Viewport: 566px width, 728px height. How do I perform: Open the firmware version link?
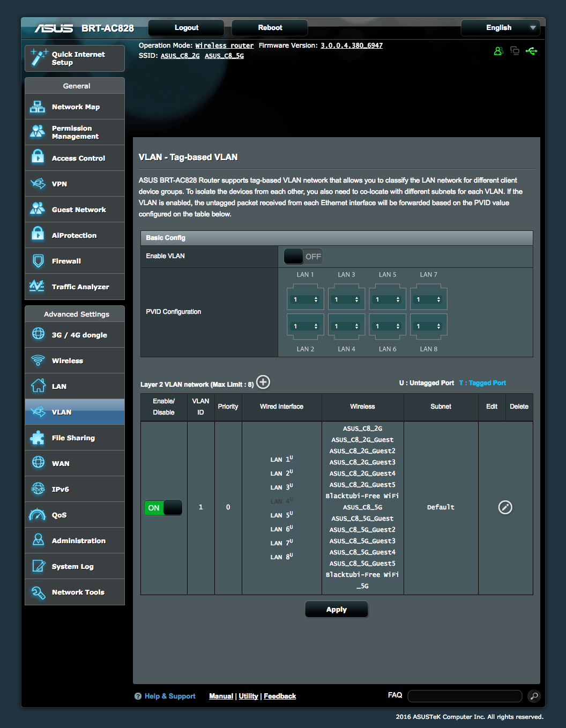click(352, 46)
